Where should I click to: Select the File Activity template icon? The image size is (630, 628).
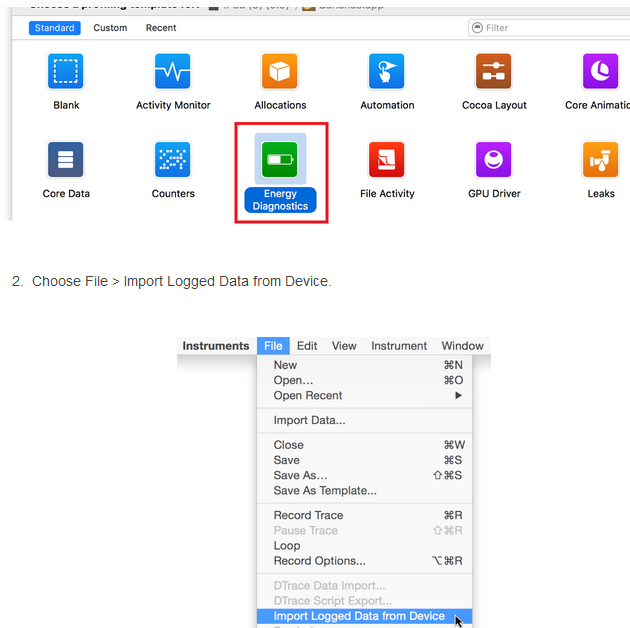tap(387, 160)
